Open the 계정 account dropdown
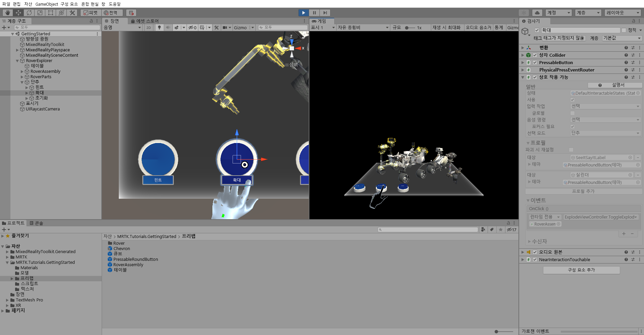Image resolution: width=644 pixels, height=335 pixels. pos(558,13)
